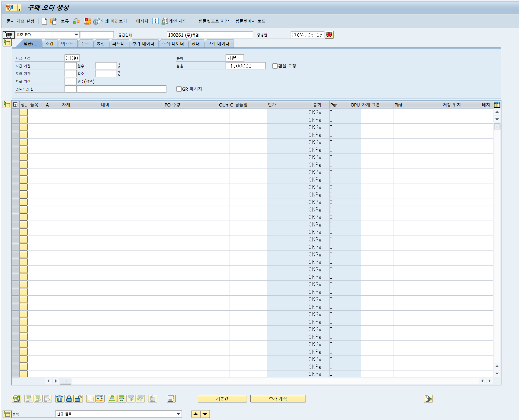Viewport: 519px width, 420px height.
Task: Click the 지급 조건 input field
Action: click(x=72, y=58)
